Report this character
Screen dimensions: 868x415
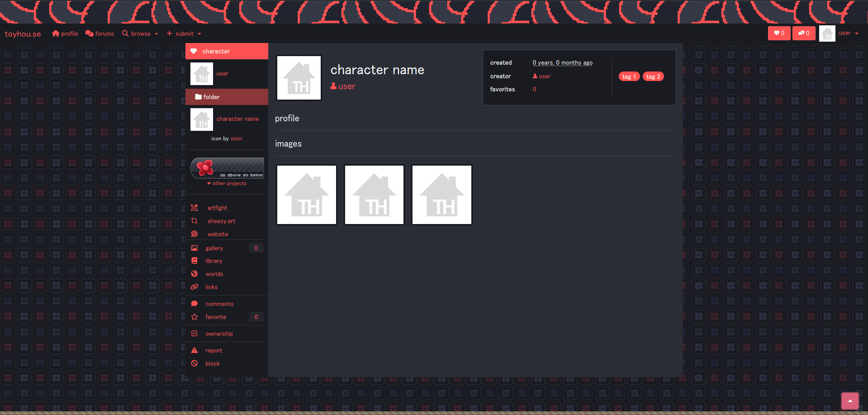[213, 350]
